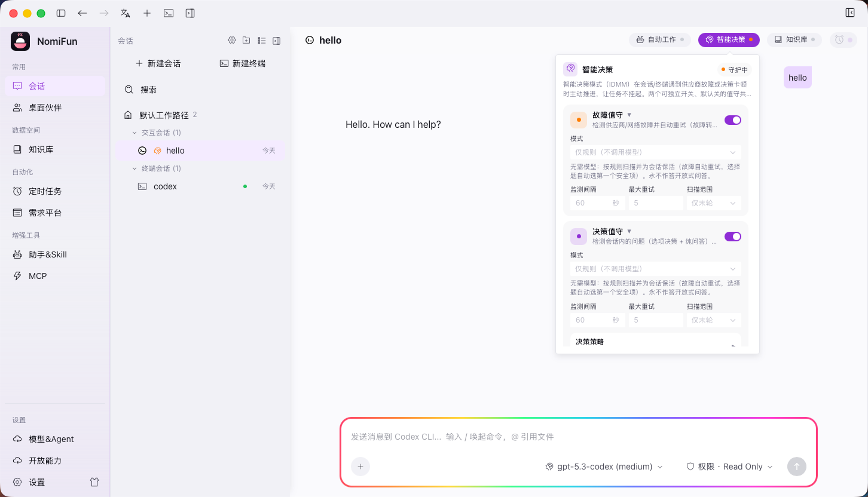Click the purple 决策值守 icon
The height and width of the screenshot is (497, 868).
(x=579, y=237)
